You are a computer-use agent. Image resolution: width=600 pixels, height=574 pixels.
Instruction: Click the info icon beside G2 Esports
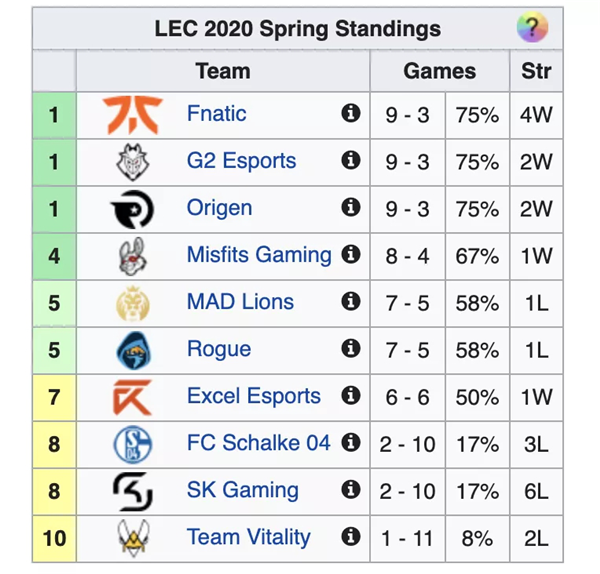[351, 160]
